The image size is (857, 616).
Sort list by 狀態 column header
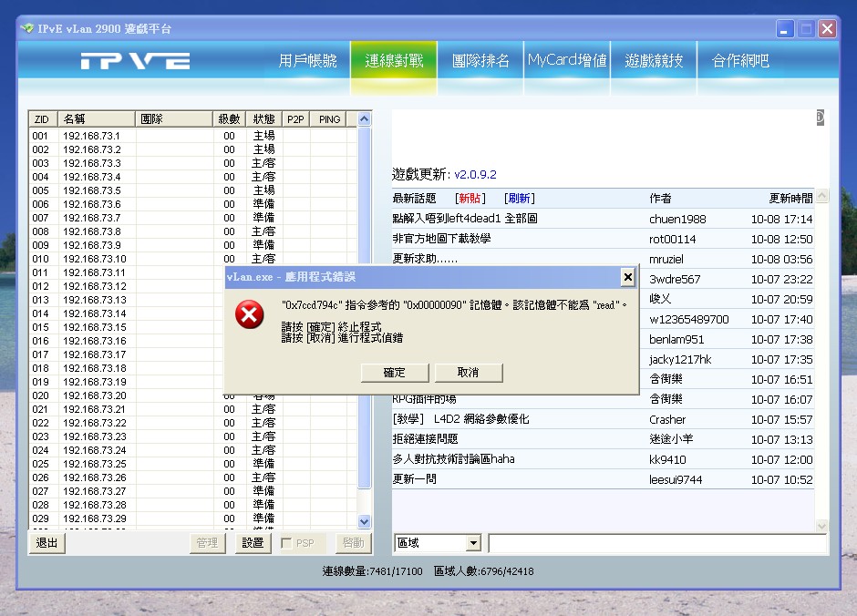tap(263, 119)
